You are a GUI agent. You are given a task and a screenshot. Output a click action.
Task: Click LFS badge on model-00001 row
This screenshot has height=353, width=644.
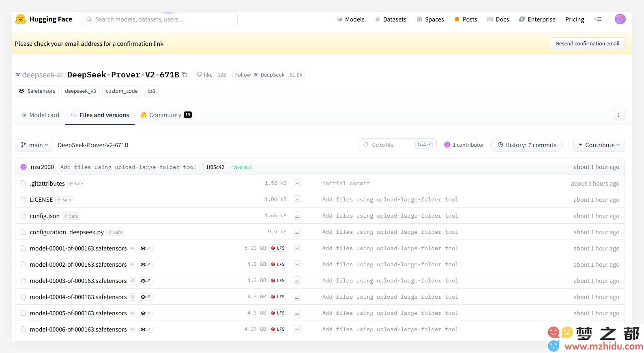point(278,248)
